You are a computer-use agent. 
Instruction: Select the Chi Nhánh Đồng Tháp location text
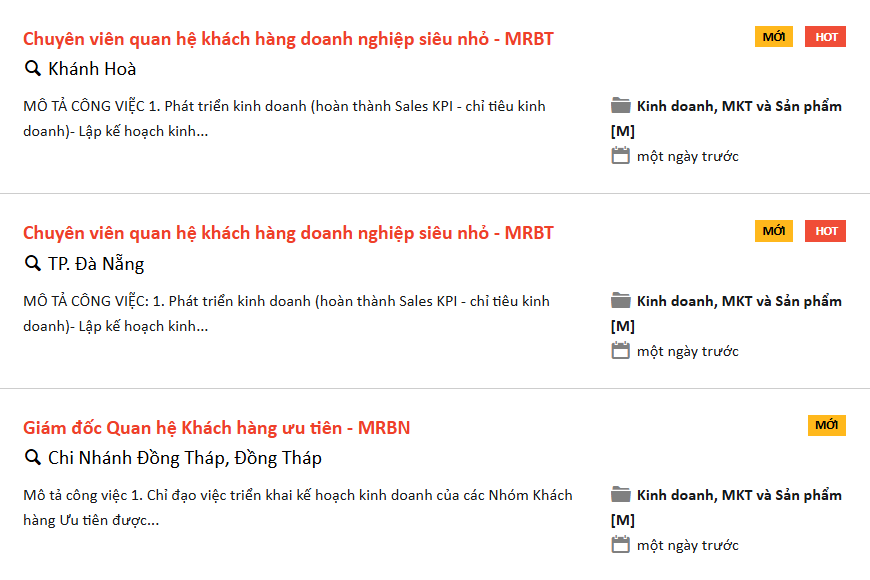point(185,458)
